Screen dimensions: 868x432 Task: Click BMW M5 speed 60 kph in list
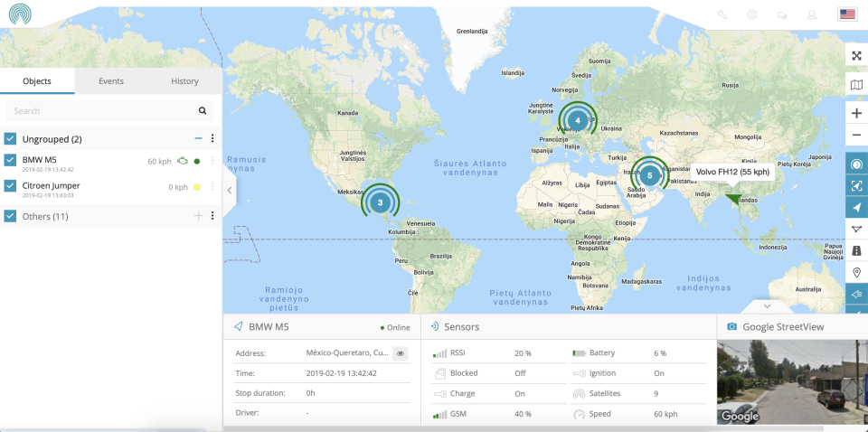click(159, 162)
